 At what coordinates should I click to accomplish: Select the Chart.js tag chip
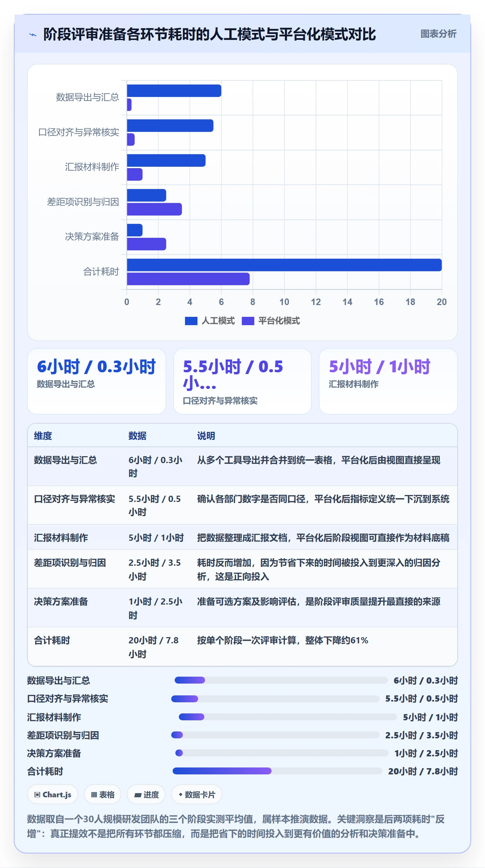pos(53,795)
